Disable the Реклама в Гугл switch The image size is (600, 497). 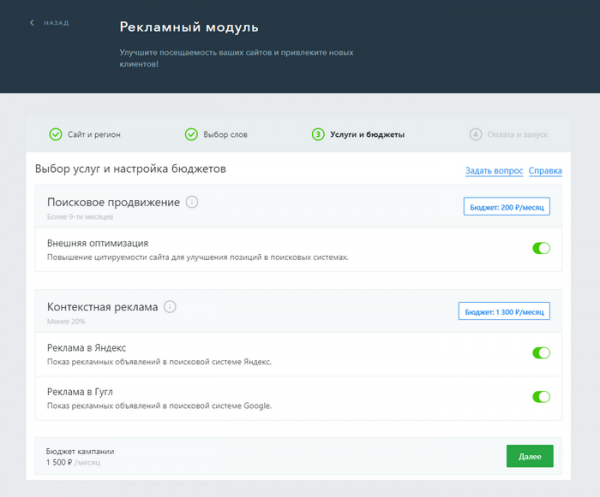(541, 396)
